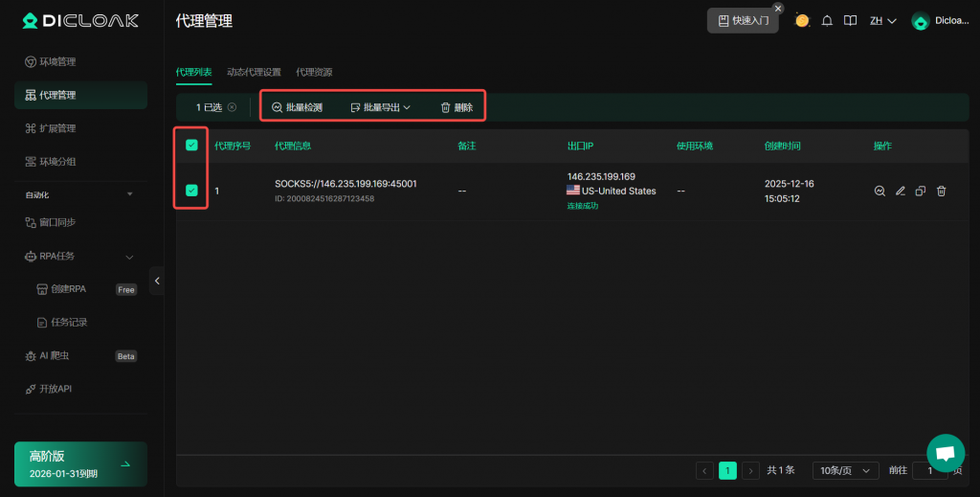
Task: Expand the 批量导出 dropdown
Action: point(380,107)
